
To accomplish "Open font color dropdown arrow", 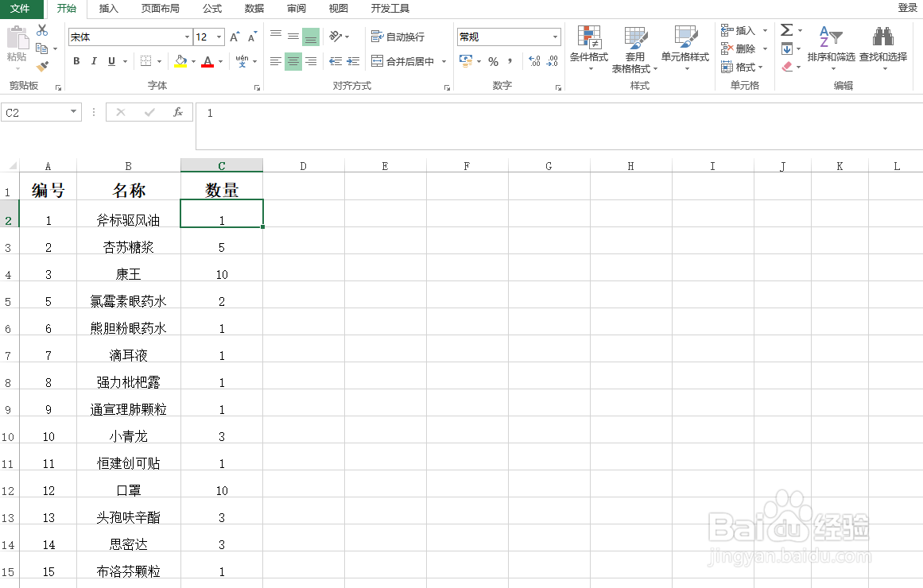I will click(x=221, y=61).
